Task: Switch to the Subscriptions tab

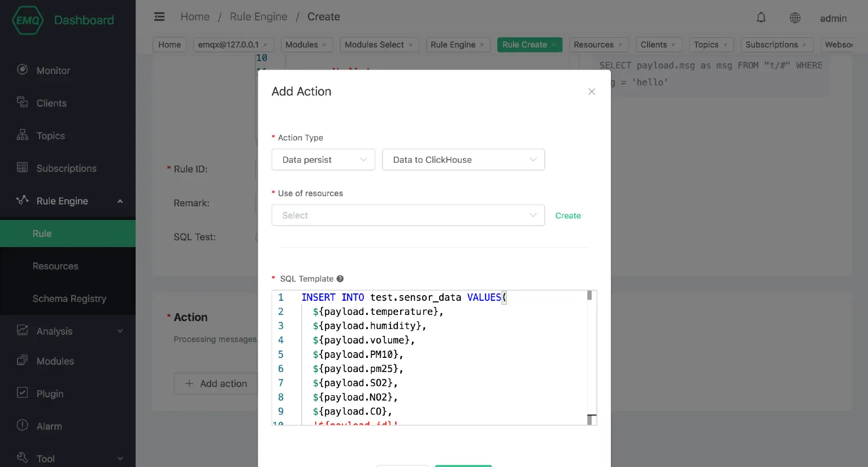Action: coord(771,45)
